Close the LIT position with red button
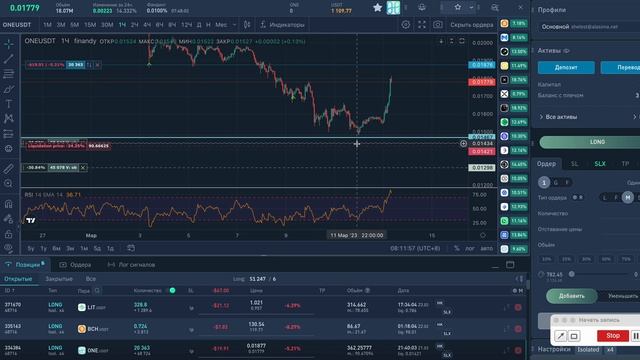 (x=518, y=307)
